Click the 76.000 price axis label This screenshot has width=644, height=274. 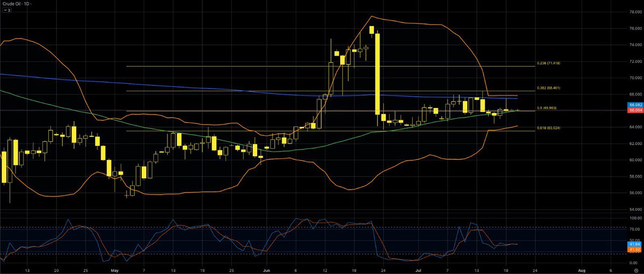pos(635,28)
